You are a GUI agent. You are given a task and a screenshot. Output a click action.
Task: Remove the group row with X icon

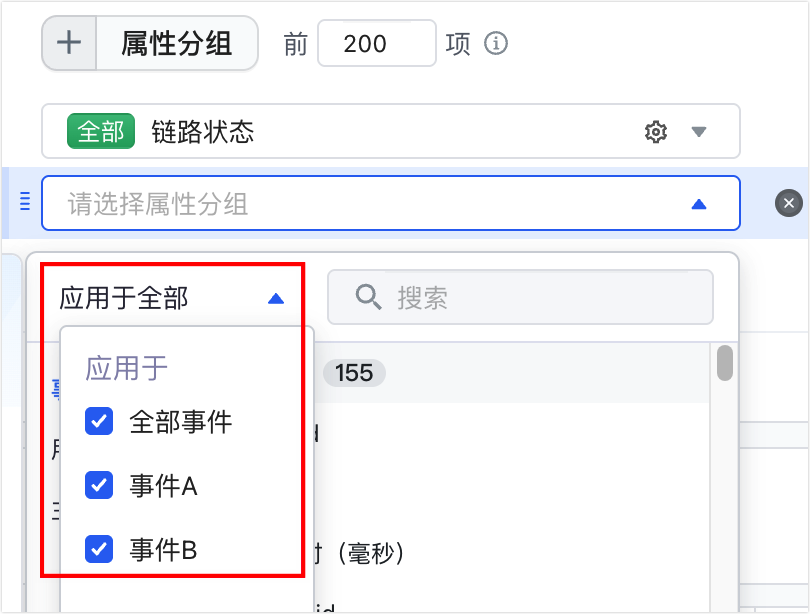[x=788, y=203]
